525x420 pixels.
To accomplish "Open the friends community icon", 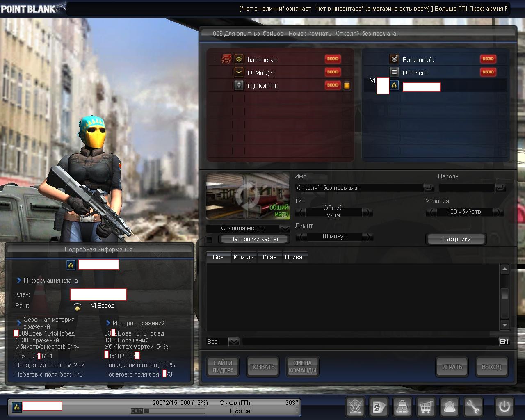I will click(x=450, y=407).
